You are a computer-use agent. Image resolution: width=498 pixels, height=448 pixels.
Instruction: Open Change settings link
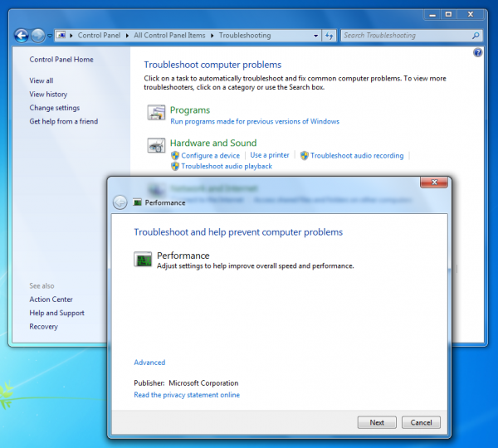[54, 108]
